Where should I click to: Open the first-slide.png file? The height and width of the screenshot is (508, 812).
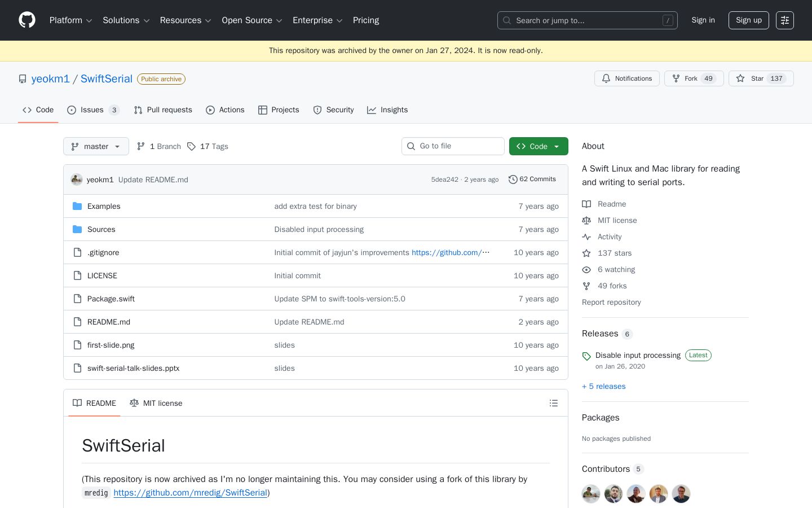pos(111,345)
